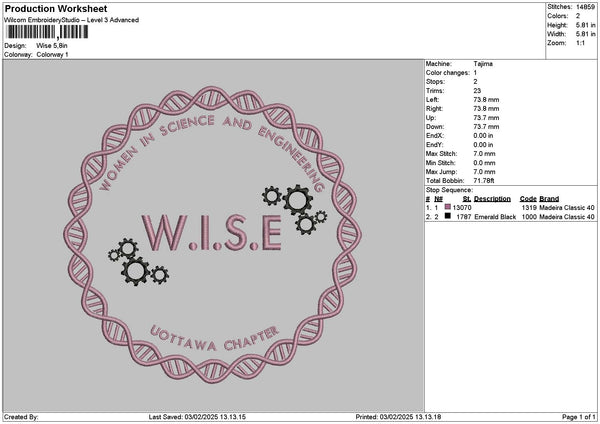Click the EndX value 0.00 in

tap(483, 136)
